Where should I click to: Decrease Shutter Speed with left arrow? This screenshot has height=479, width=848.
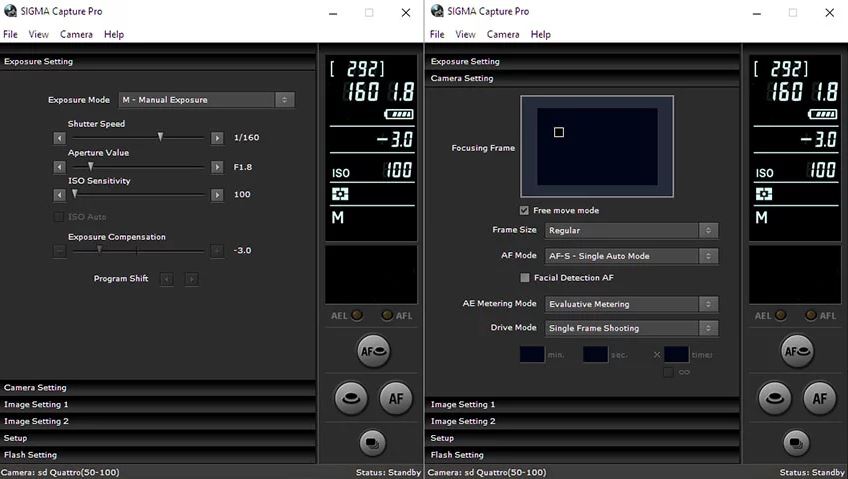coord(59,138)
